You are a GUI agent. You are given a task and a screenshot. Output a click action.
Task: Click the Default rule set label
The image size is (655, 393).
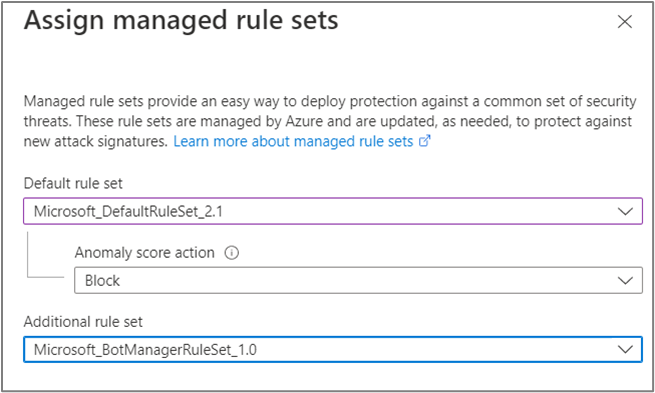73,183
